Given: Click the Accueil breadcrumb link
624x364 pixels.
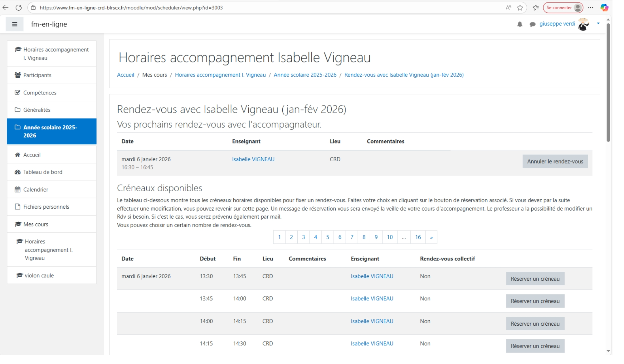Looking at the screenshot, I should pyautogui.click(x=125, y=75).
